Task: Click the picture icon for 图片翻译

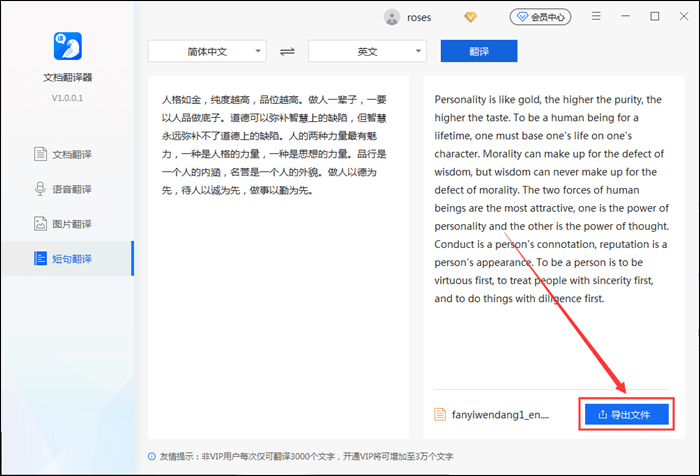Action: tap(41, 224)
